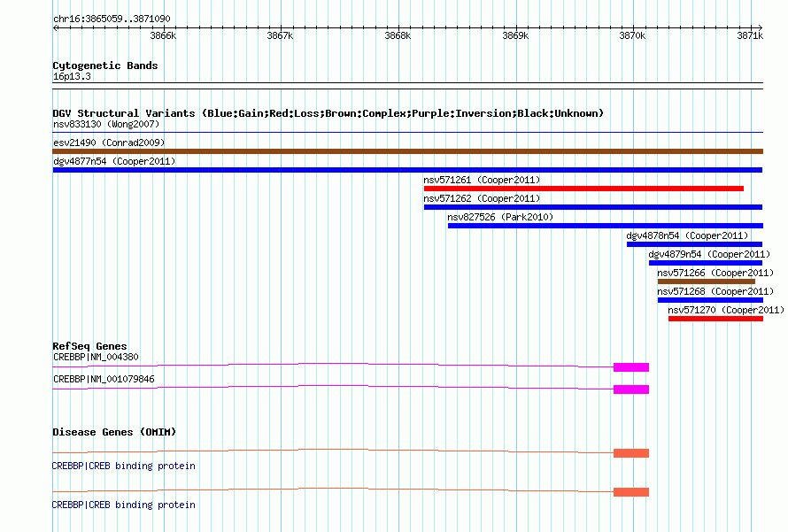This screenshot has height=532, width=788.
Task: Click the 3870k ruler position
Action: [x=632, y=35]
